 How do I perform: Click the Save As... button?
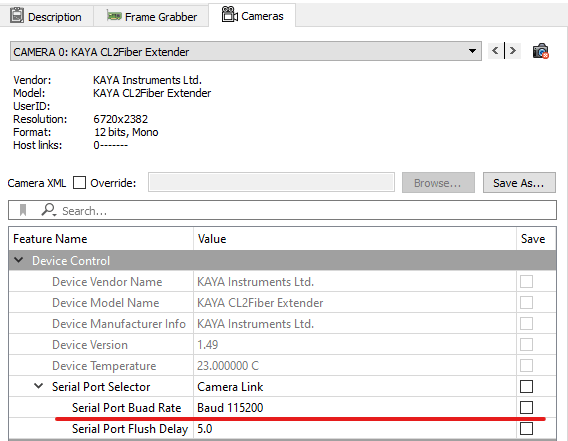point(519,183)
